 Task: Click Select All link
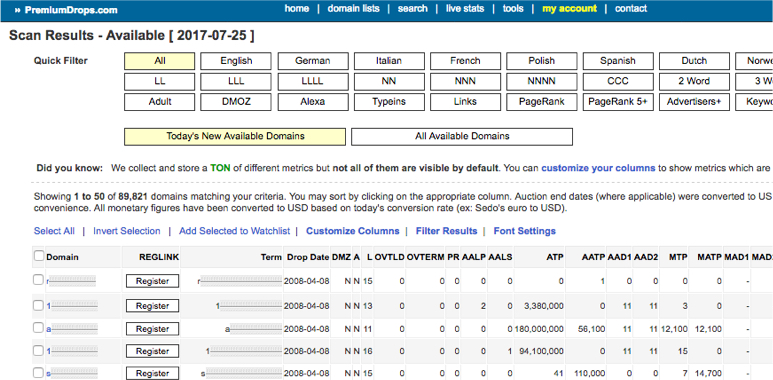(54, 231)
